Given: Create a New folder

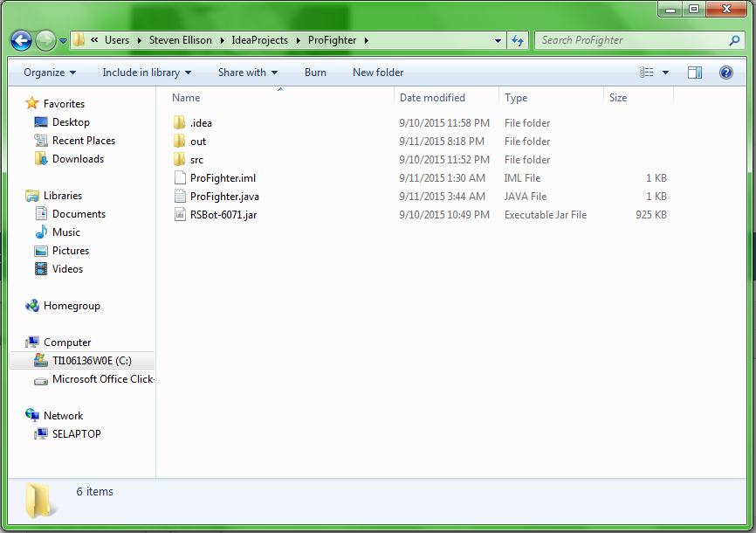Looking at the screenshot, I should point(378,73).
